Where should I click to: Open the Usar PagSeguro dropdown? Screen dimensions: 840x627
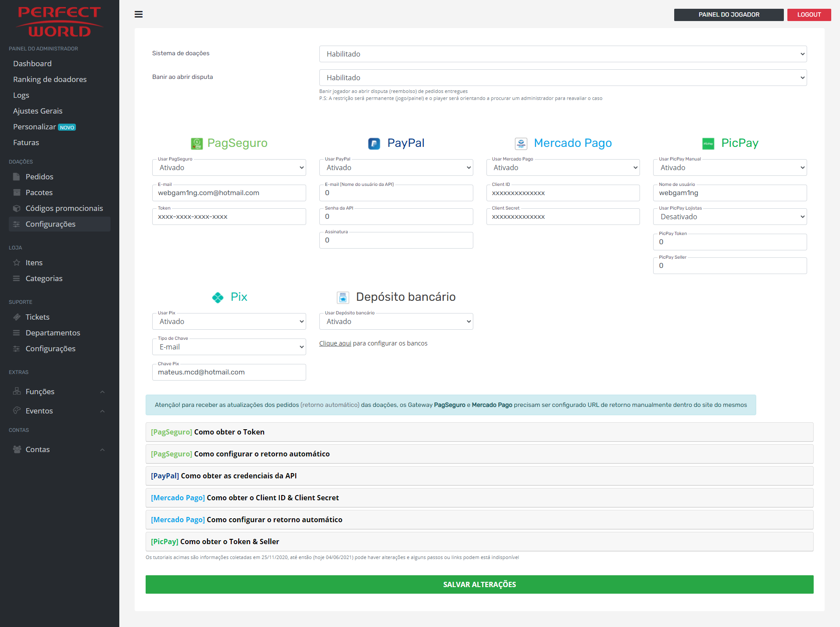coord(229,167)
